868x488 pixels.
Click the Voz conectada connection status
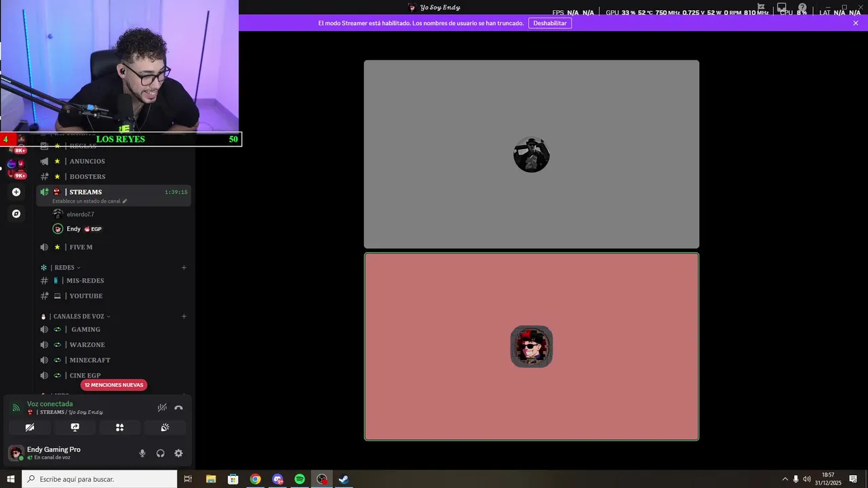pos(50,404)
